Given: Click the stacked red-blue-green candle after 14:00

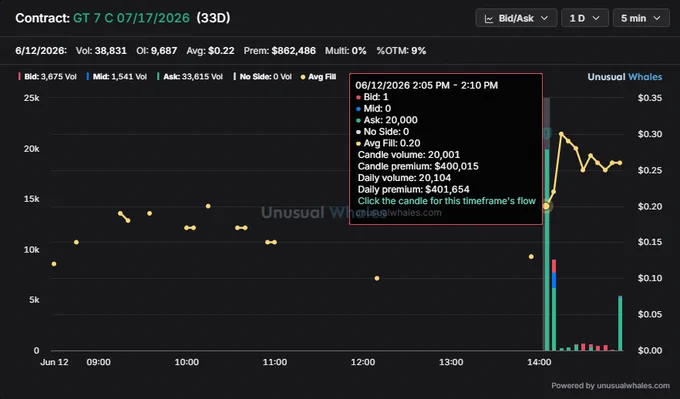Looking at the screenshot, I should click(554, 305).
